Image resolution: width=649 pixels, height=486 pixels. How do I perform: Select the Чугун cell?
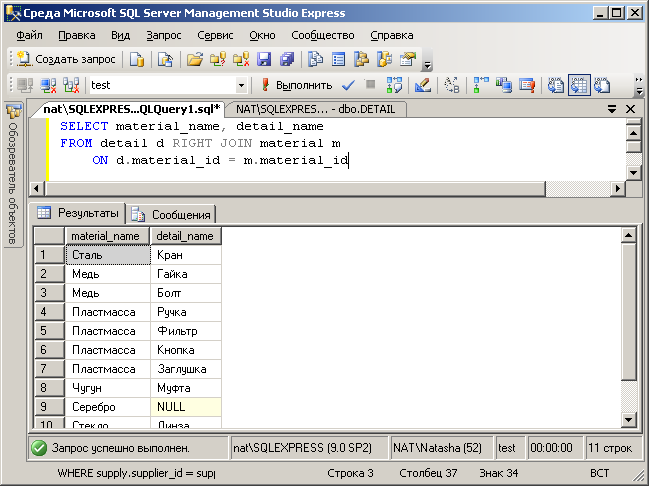108,388
